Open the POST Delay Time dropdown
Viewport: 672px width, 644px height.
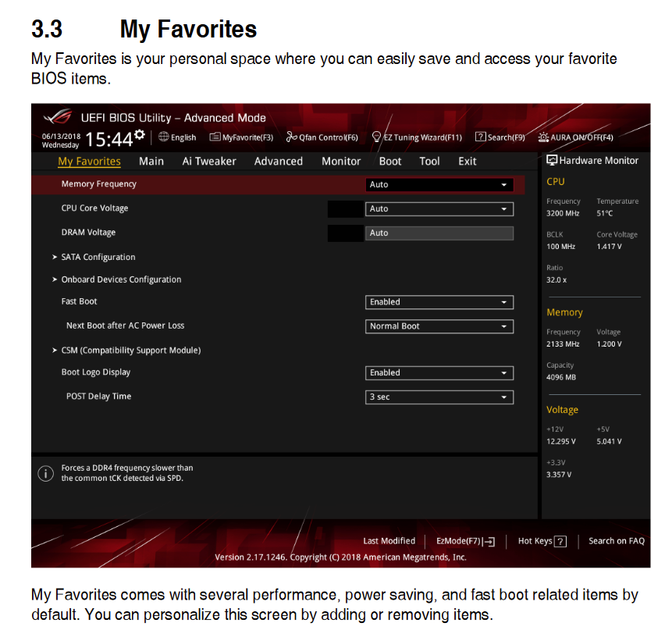(x=439, y=397)
